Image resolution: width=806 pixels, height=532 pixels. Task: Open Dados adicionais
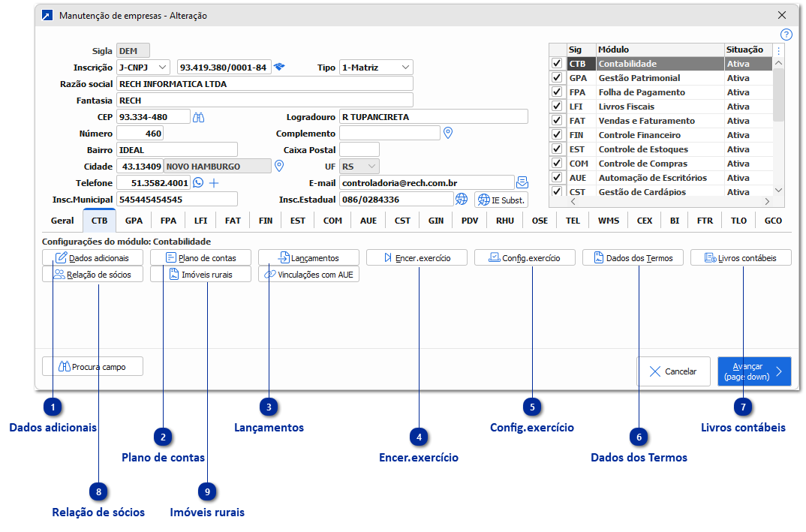tap(92, 257)
